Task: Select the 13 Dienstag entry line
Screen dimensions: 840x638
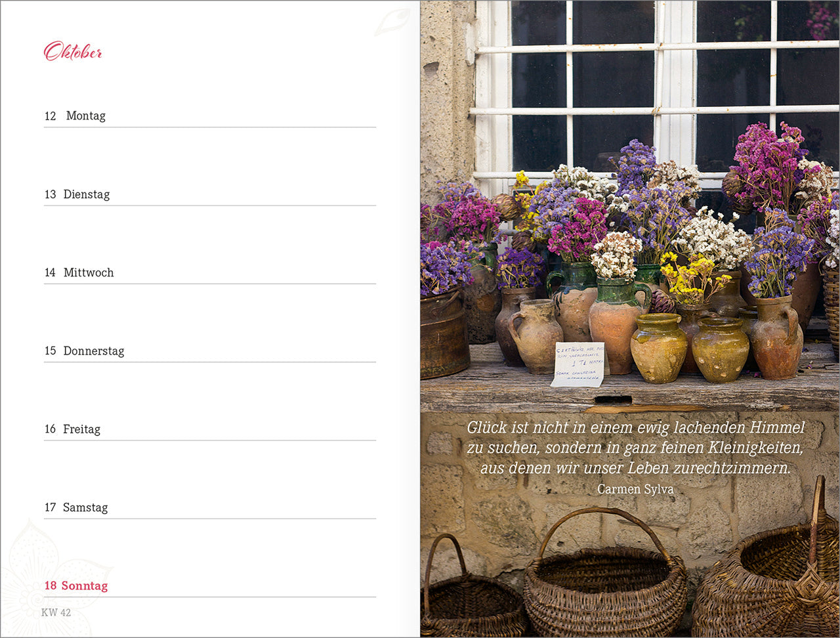Action: (x=210, y=195)
